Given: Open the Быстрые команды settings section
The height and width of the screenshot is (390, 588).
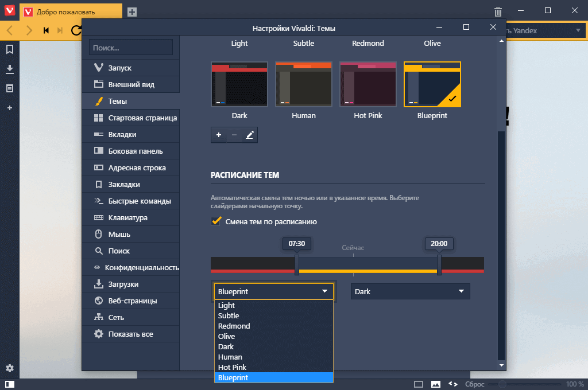Looking at the screenshot, I should click(131, 201).
